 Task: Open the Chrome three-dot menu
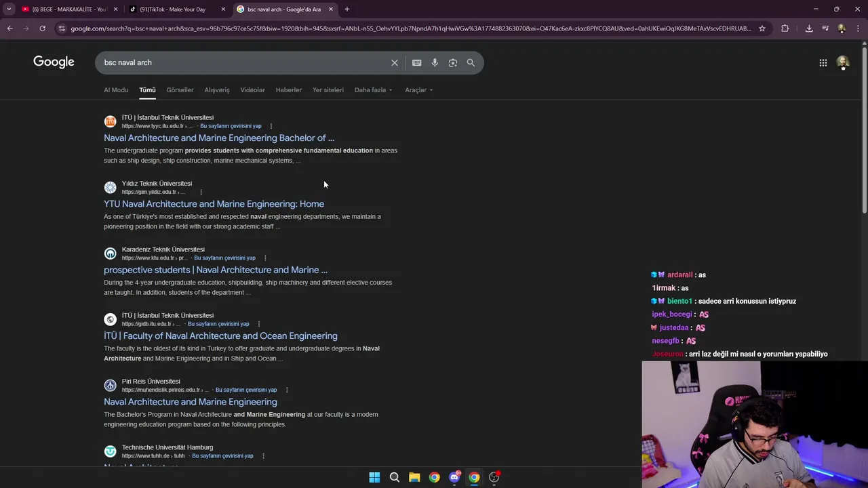[858, 28]
